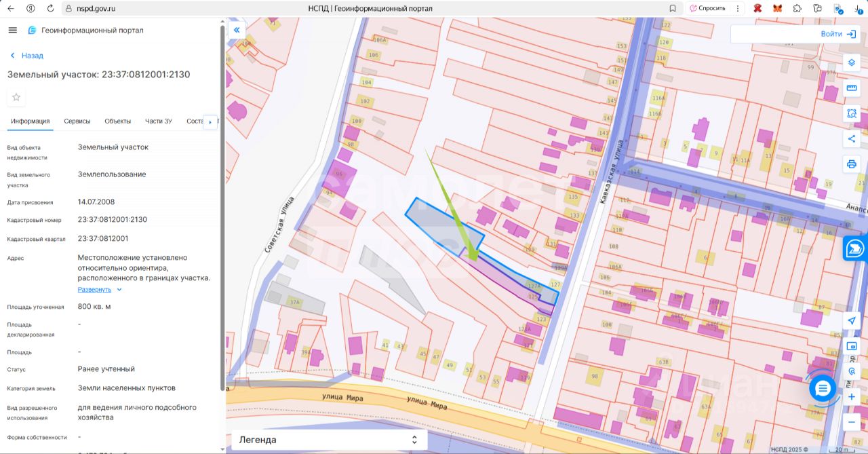Share the map with the share icon
This screenshot has width=868, height=454.
click(852, 139)
